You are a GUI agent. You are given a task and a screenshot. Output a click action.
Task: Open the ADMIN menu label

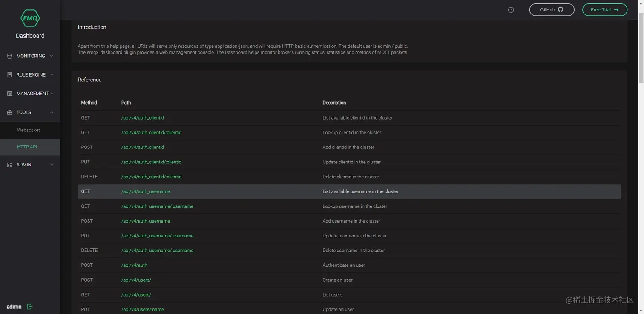pyautogui.click(x=24, y=165)
